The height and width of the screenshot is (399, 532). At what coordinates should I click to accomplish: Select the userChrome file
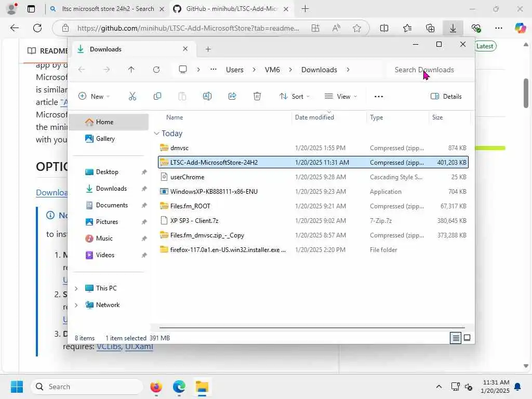click(x=313, y=177)
